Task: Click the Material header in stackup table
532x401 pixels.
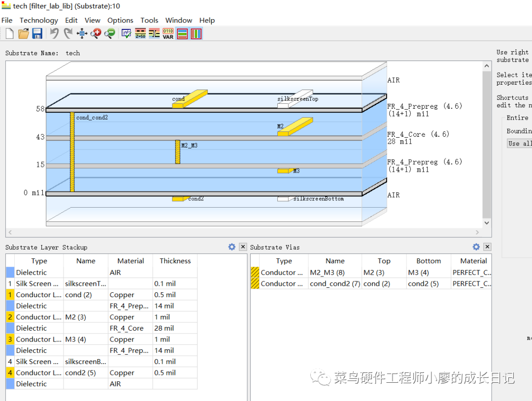Action: [131, 261]
